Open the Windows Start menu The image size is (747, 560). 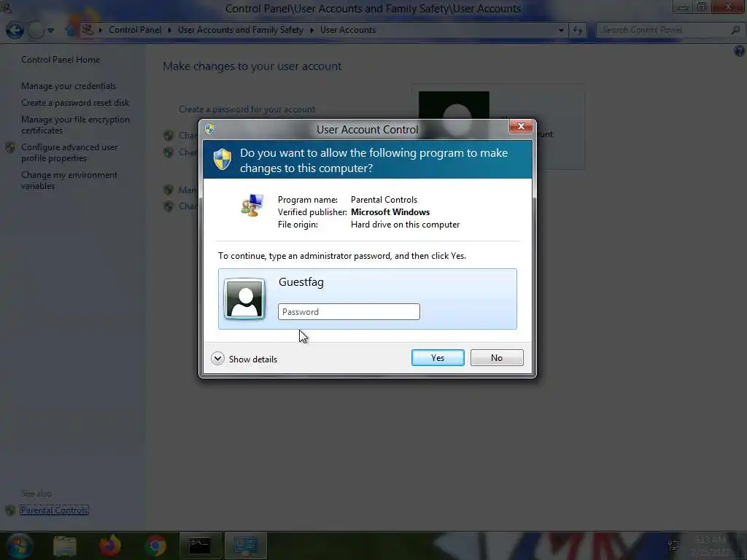[x=19, y=545]
